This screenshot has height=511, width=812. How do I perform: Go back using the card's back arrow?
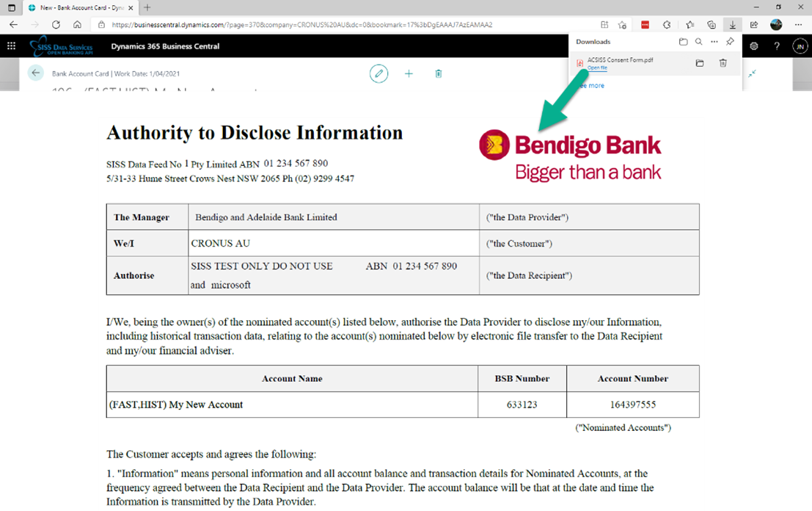(x=35, y=73)
